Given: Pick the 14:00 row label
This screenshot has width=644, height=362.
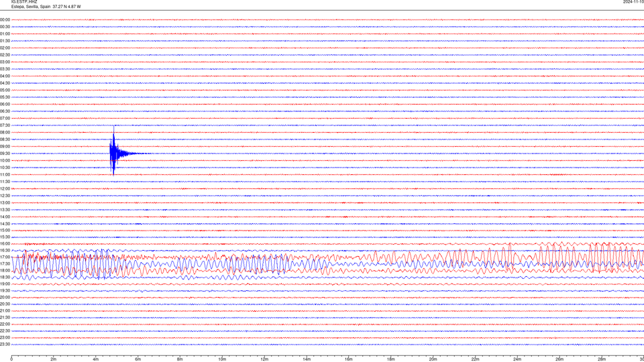Looking at the screenshot, I should coord(5,217).
